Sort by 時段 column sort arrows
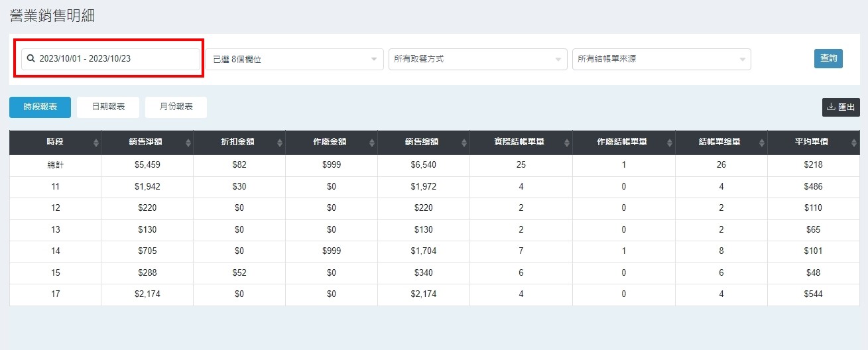868x350 pixels. (x=96, y=143)
